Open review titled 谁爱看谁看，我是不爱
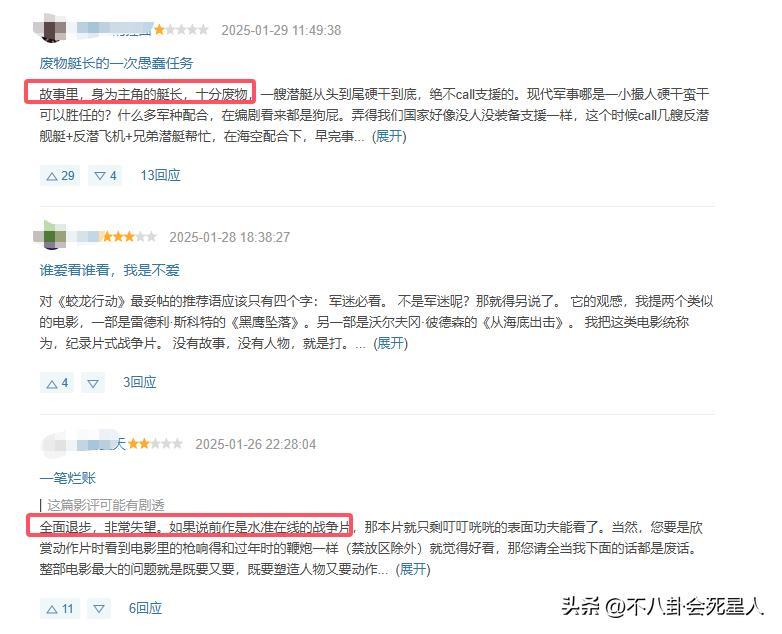 109,270
